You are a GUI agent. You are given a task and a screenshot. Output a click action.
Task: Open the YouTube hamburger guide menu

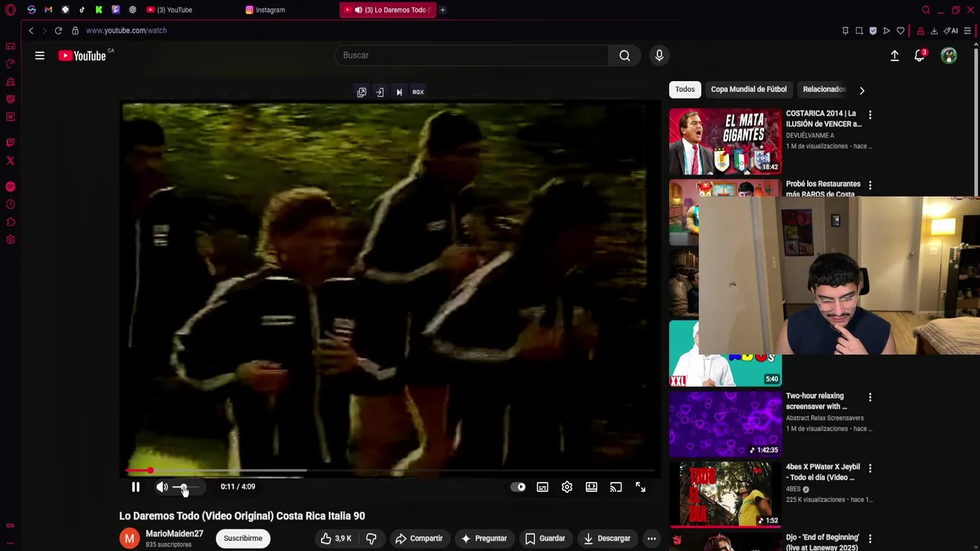[40, 55]
